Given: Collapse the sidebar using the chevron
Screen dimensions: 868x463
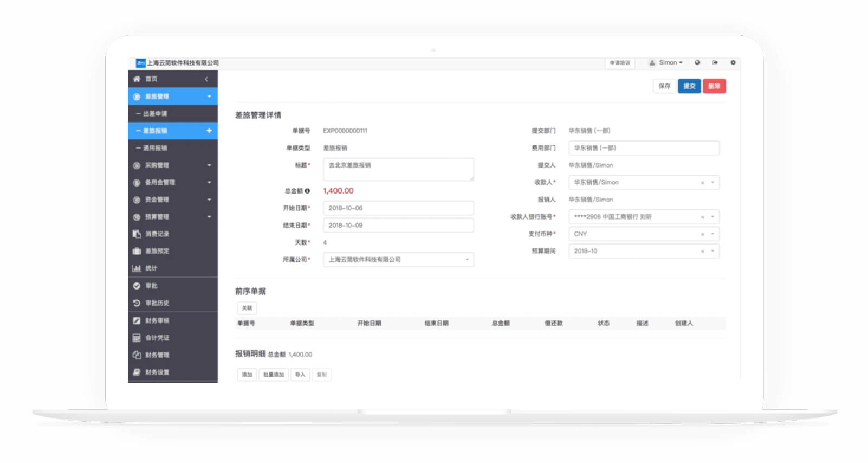Looking at the screenshot, I should 206,79.
